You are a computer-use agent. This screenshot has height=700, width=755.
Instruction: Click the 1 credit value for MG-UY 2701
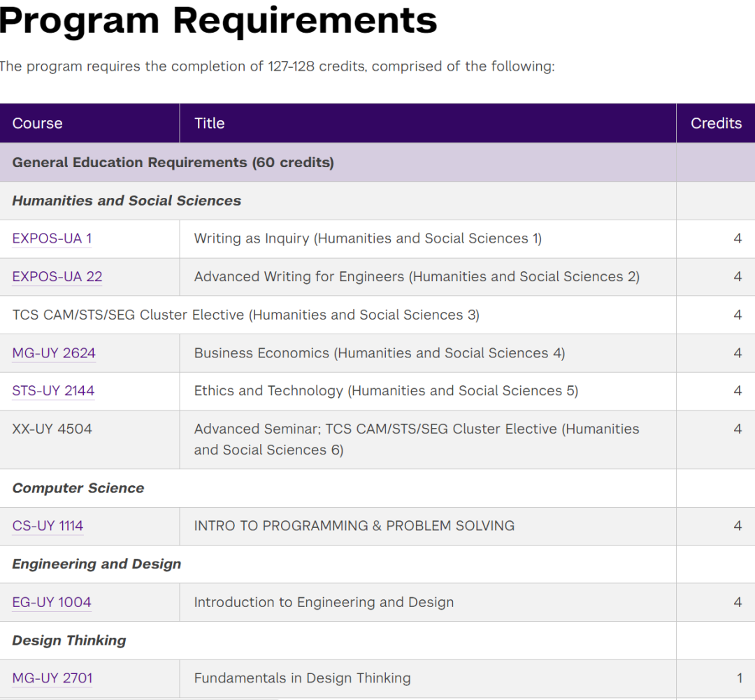[740, 678]
